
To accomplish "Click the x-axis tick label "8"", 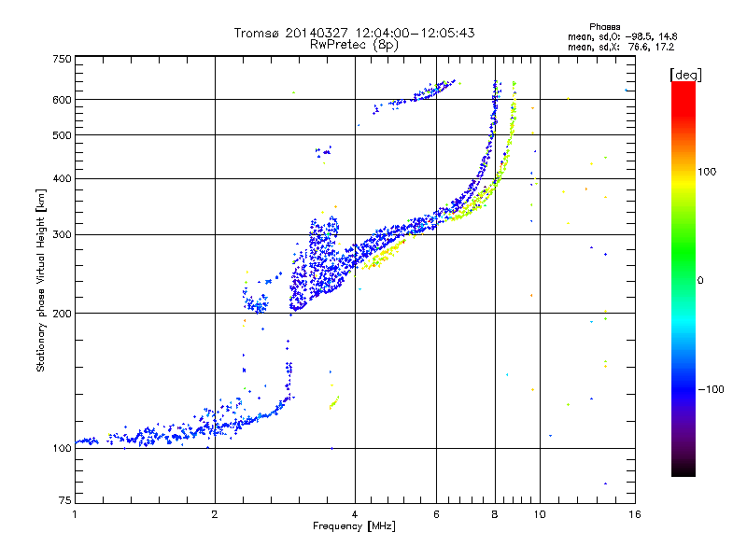I will click(x=495, y=514).
